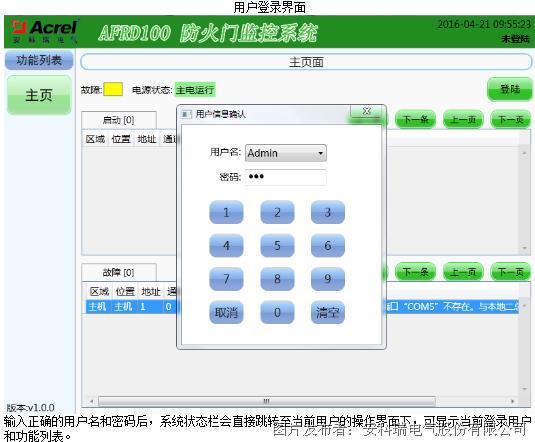
Task: Click the Acrel logo in header
Action: pyautogui.click(x=44, y=31)
